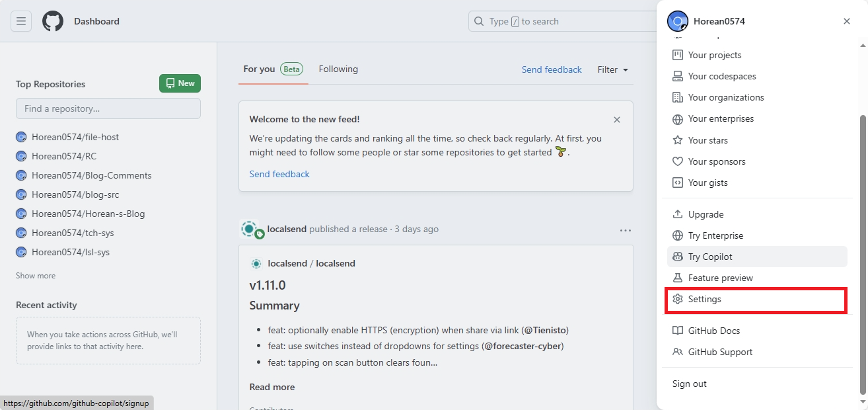Click the Horean0574 profile avatar
868x410 pixels.
click(678, 21)
